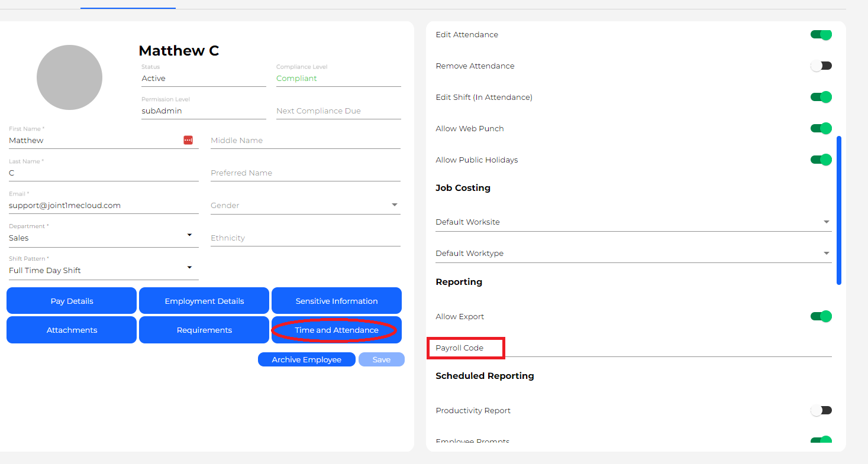Screen dimensions: 868x464
Task: Click the grey profile avatar circle
Action: pos(69,77)
